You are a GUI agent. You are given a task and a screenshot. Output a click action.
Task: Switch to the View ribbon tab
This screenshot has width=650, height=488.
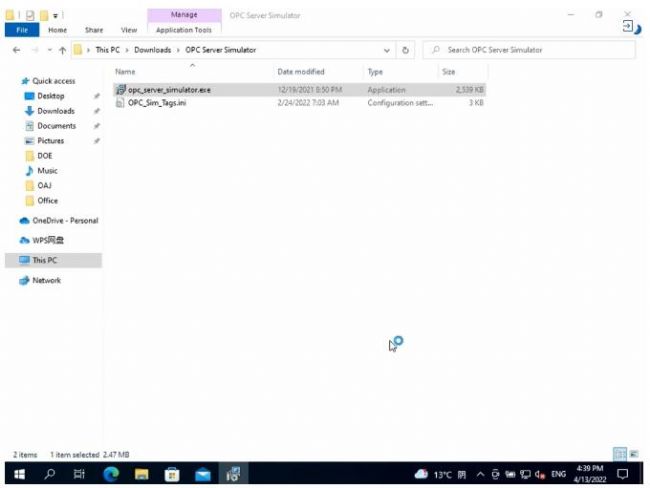129,30
